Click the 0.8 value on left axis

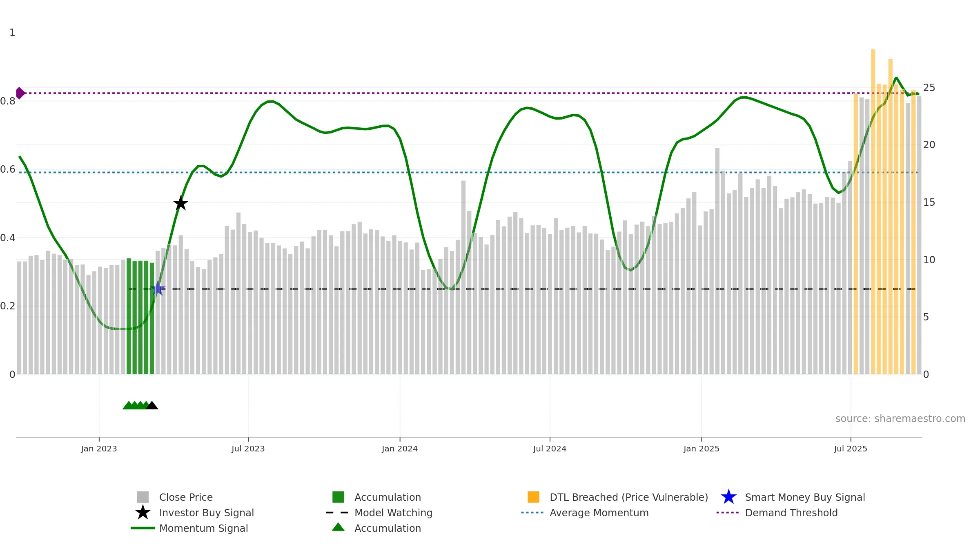coord(8,101)
